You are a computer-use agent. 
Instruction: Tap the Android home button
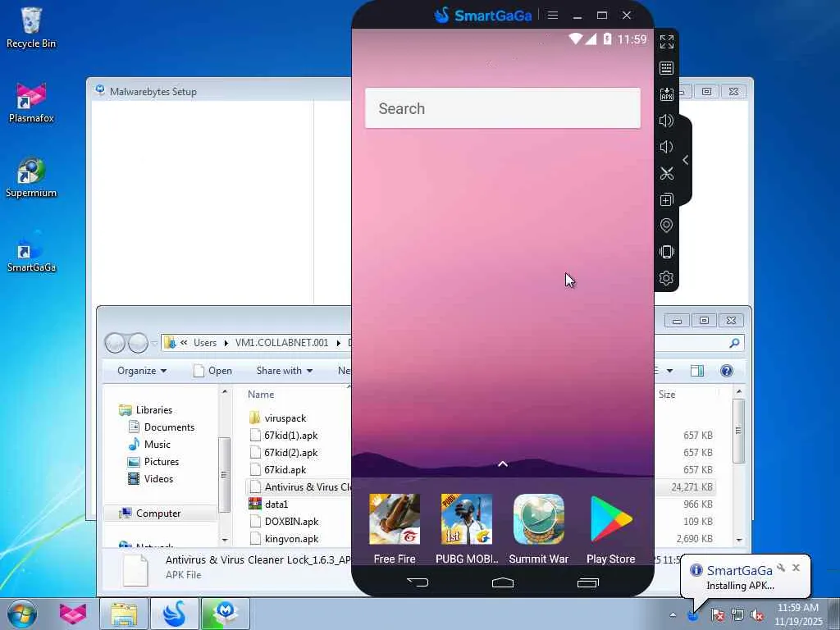[x=503, y=582]
